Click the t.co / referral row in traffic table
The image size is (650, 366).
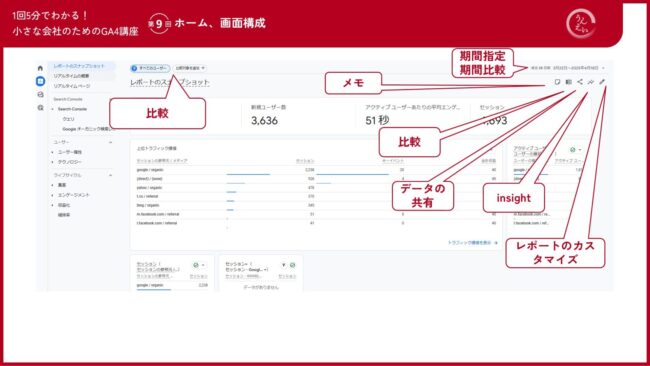click(x=317, y=196)
